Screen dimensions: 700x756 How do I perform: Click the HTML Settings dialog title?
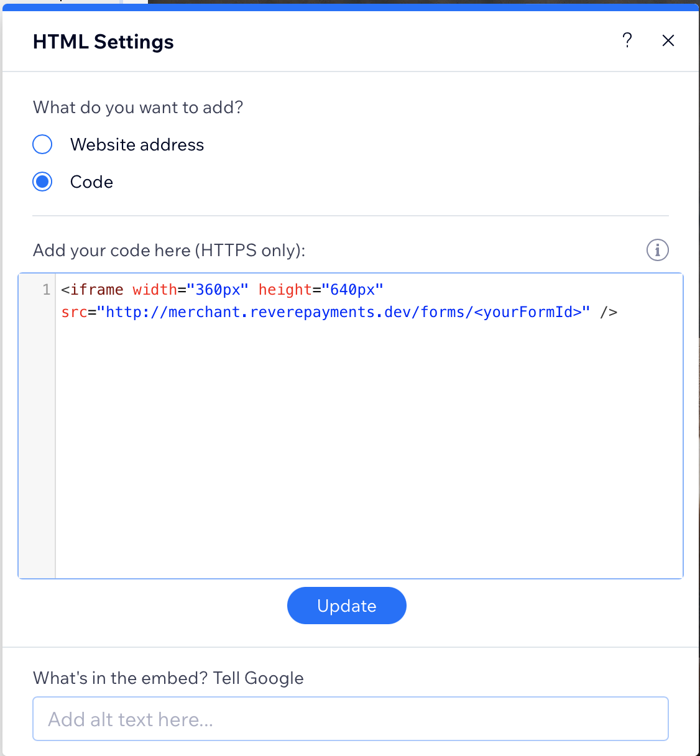point(103,41)
